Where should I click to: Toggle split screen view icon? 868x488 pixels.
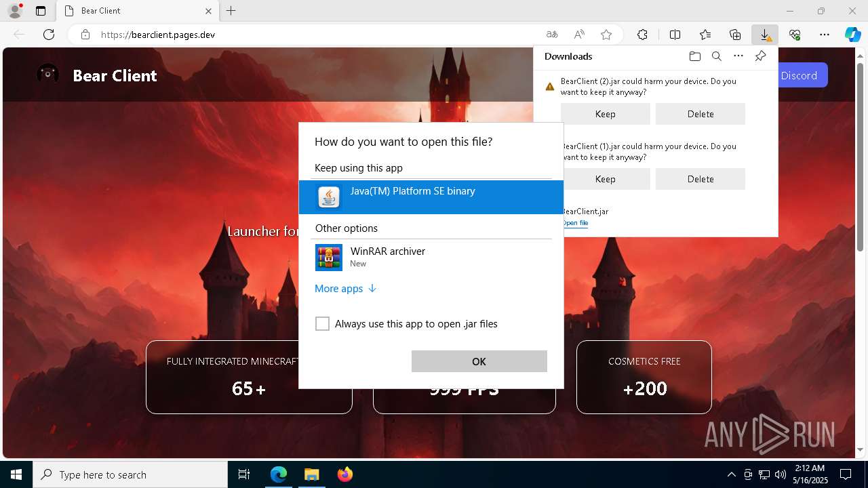pos(675,35)
